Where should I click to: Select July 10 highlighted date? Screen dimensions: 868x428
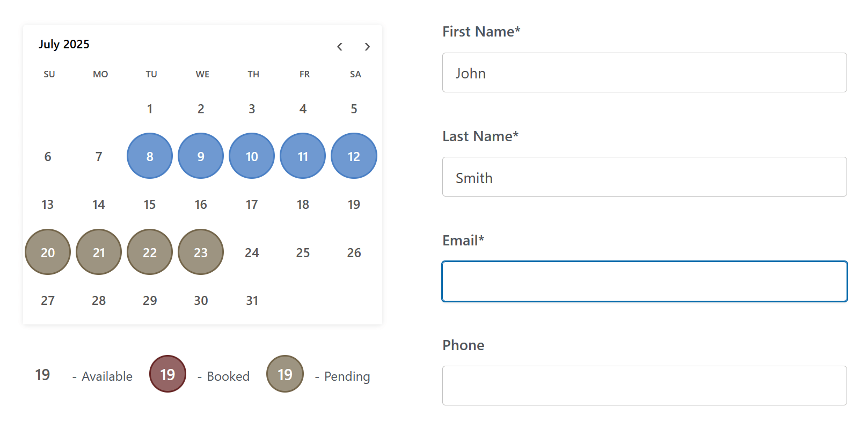click(252, 156)
